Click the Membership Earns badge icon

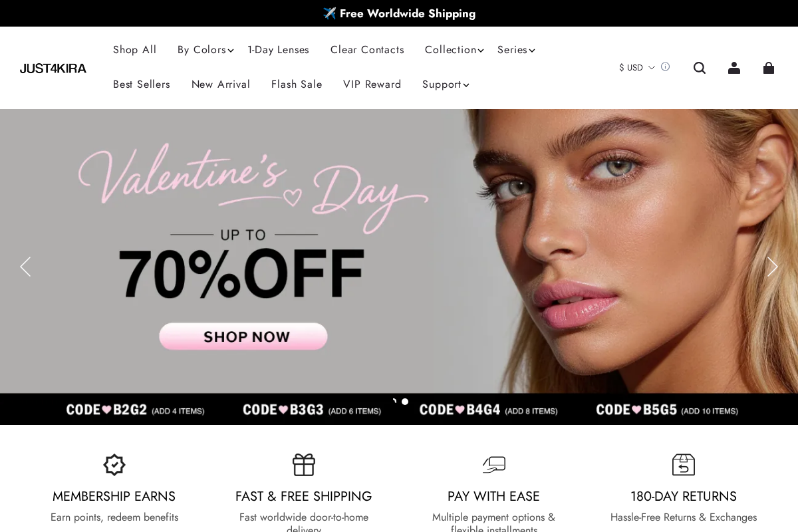(114, 465)
